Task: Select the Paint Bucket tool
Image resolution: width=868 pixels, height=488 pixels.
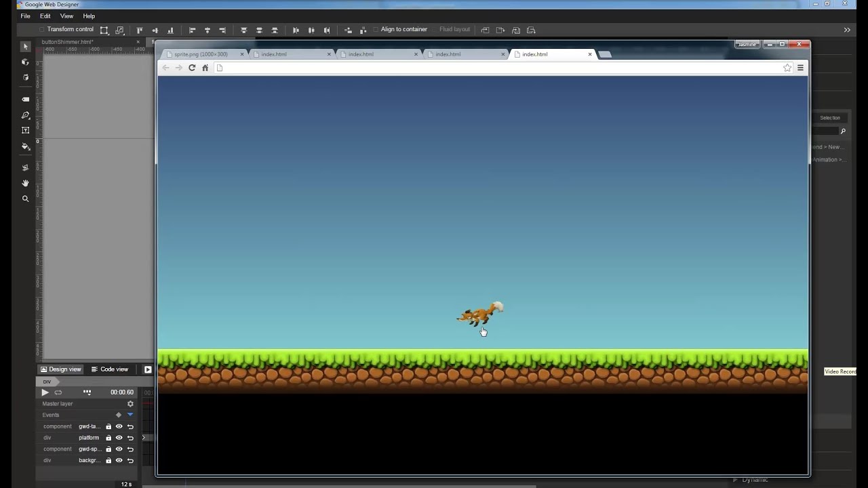Action: click(26, 146)
